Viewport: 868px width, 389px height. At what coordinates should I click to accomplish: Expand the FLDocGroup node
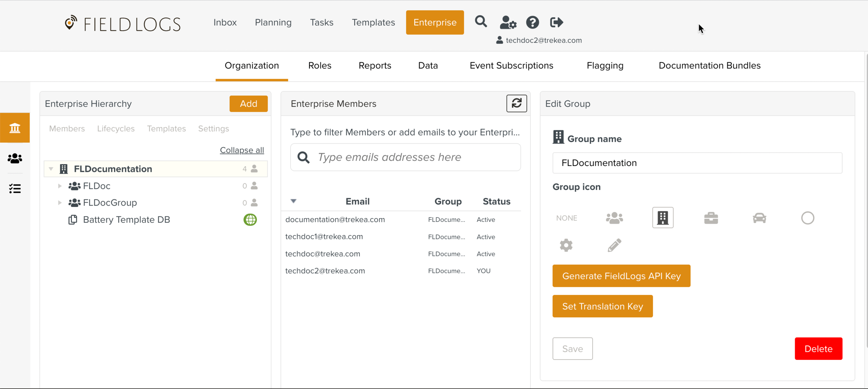coord(60,202)
